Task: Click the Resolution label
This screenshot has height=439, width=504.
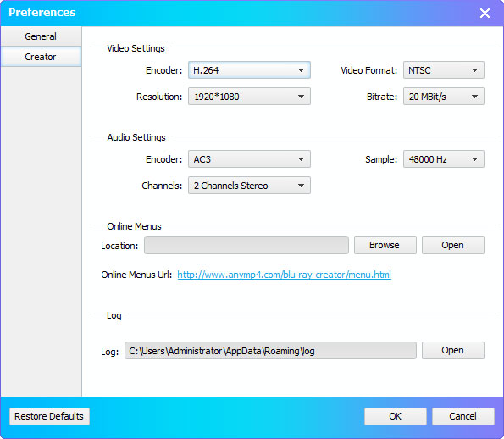Action: [x=159, y=97]
